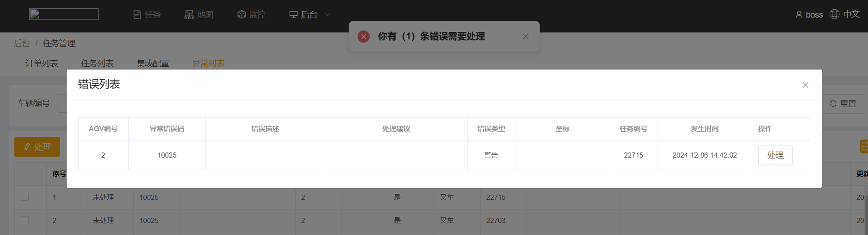The width and height of the screenshot is (868, 235).
Task: Switch to the 任务列表 tab
Action: tap(97, 64)
